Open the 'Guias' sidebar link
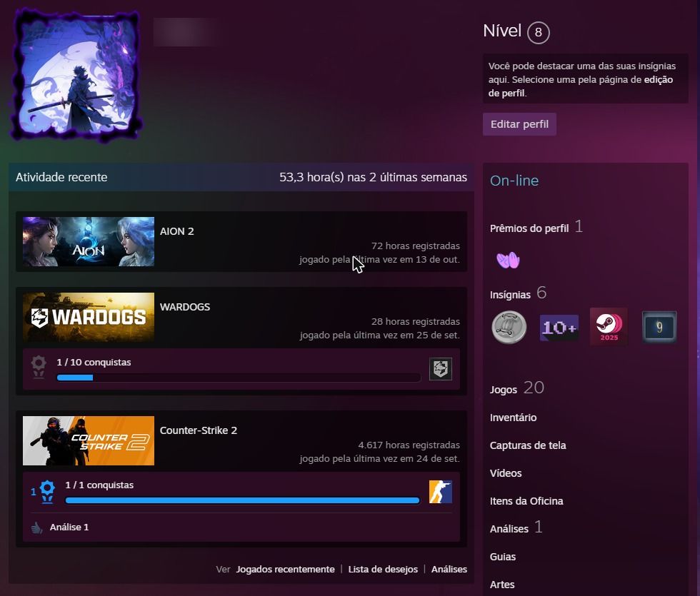 tap(503, 557)
